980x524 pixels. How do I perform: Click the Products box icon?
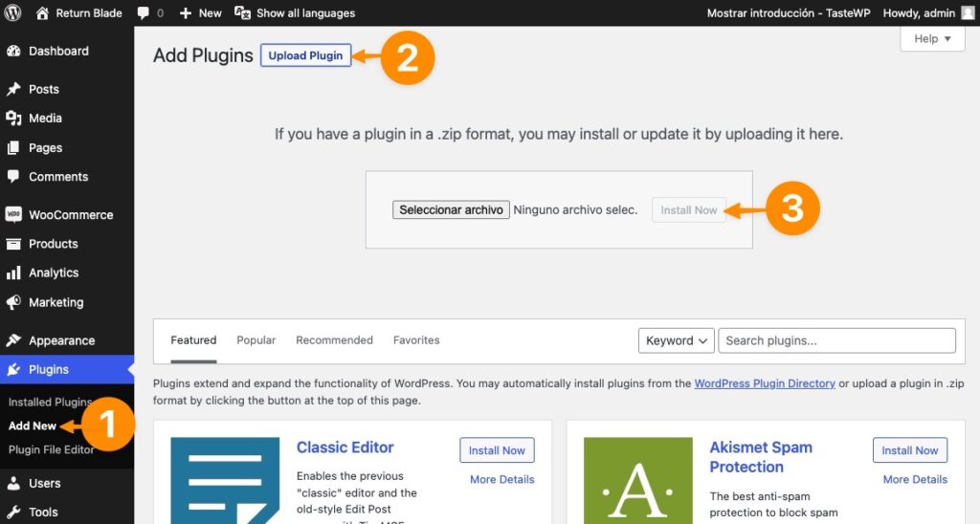13,244
